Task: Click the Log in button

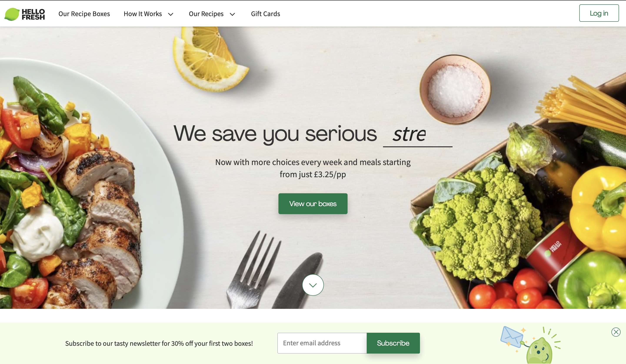Action: point(599,13)
